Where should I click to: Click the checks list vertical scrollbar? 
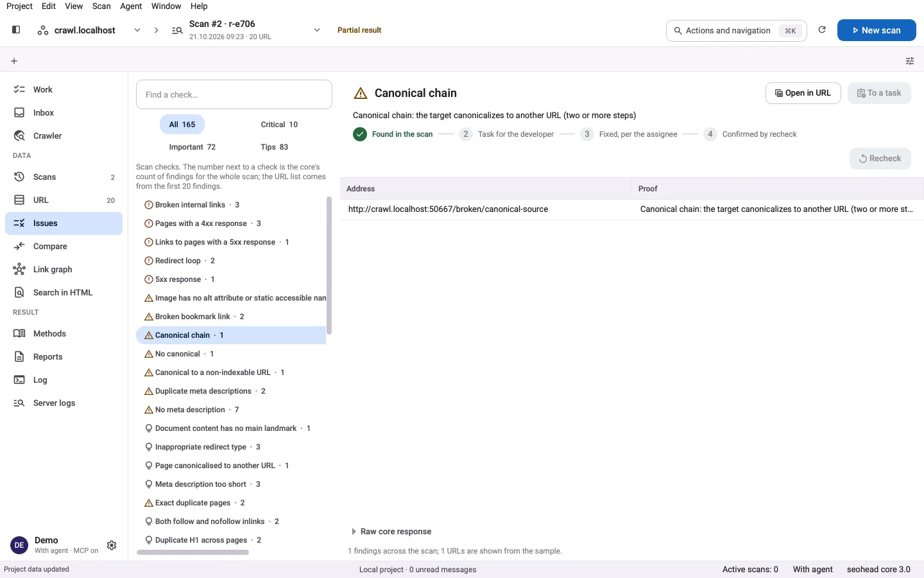329,266
